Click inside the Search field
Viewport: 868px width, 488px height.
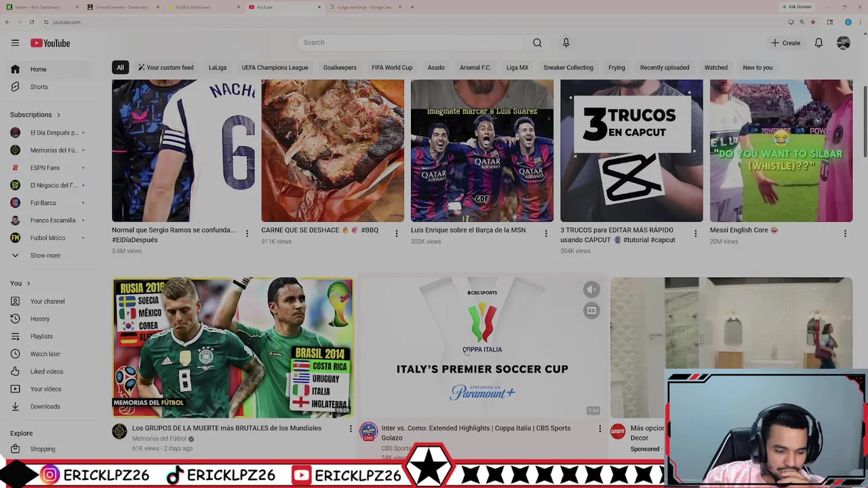pyautogui.click(x=410, y=43)
